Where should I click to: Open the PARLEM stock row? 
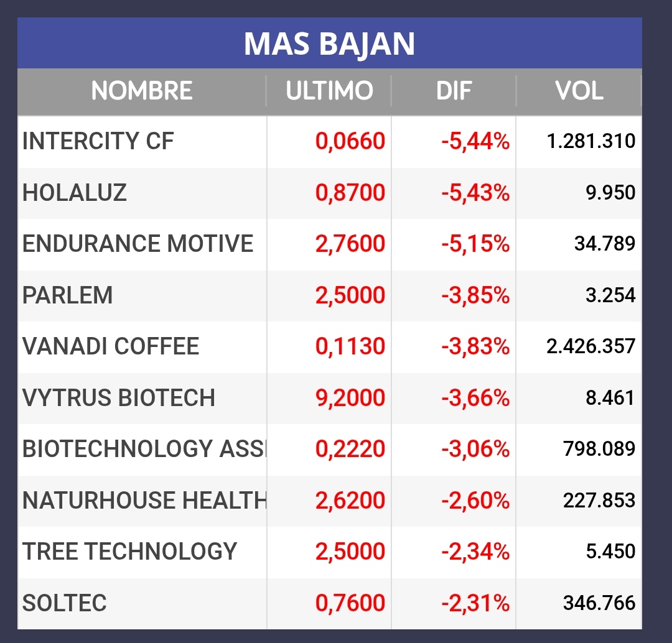point(68,295)
